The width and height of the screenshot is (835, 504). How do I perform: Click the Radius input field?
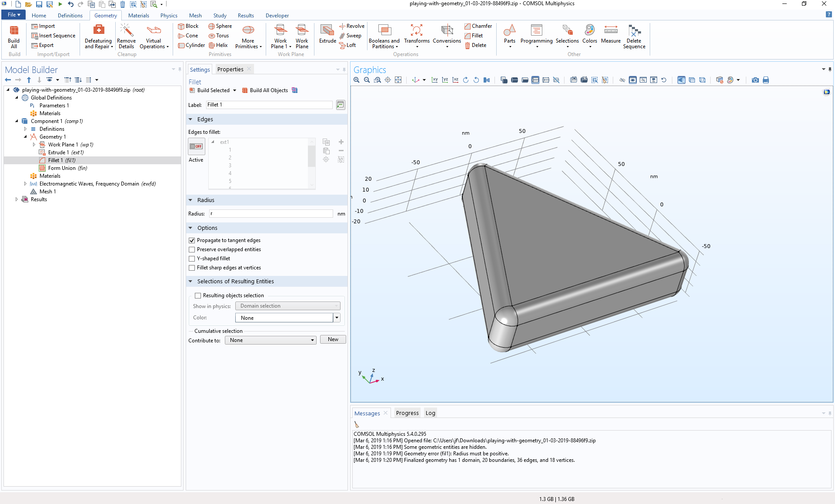click(x=271, y=214)
